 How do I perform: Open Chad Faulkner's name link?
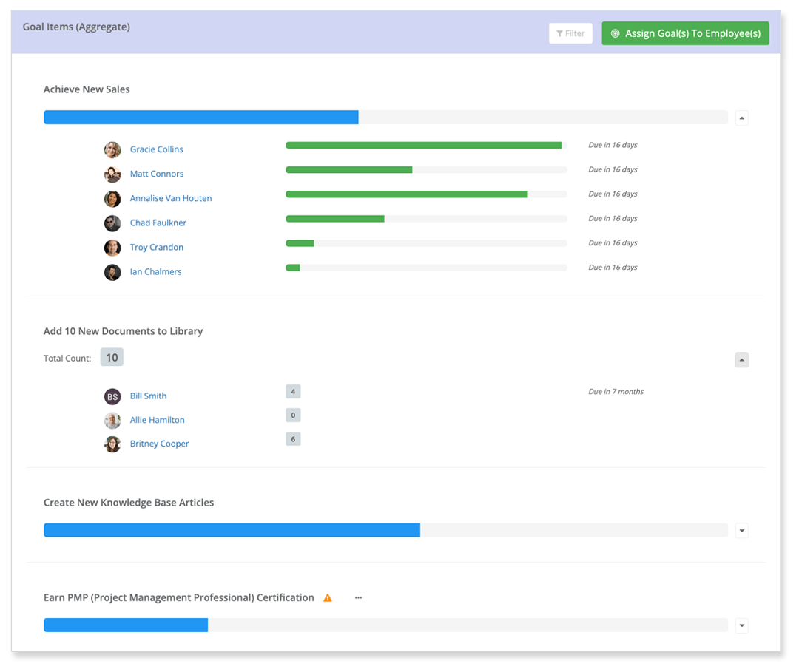(158, 223)
